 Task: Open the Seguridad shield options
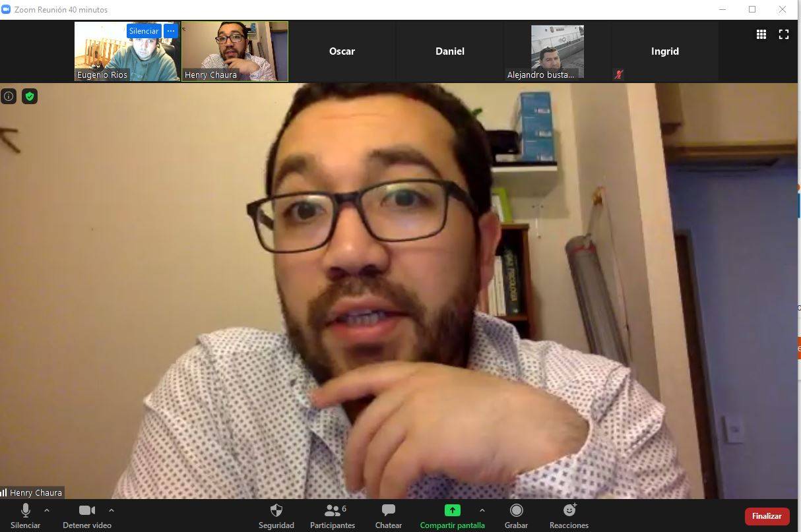[x=276, y=516]
